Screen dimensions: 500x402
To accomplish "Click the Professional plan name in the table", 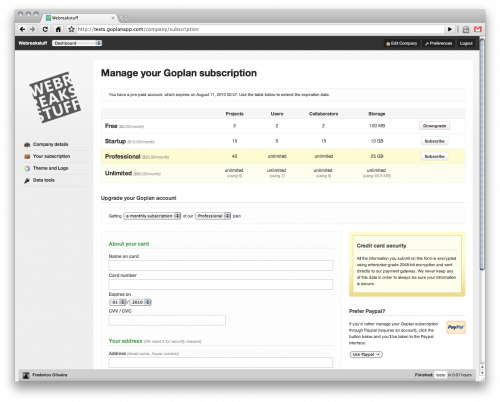I will click(123, 156).
